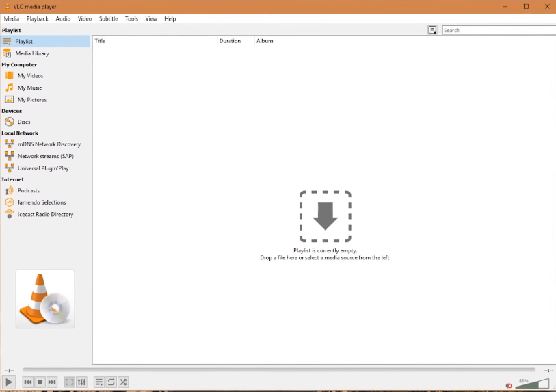Open extended settings equalizer icon
Viewport: 556px width, 392px height.
[x=81, y=382]
